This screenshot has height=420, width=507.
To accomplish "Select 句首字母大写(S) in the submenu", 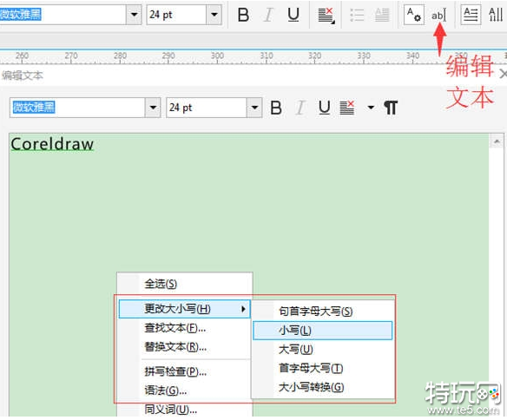I will point(323,312).
